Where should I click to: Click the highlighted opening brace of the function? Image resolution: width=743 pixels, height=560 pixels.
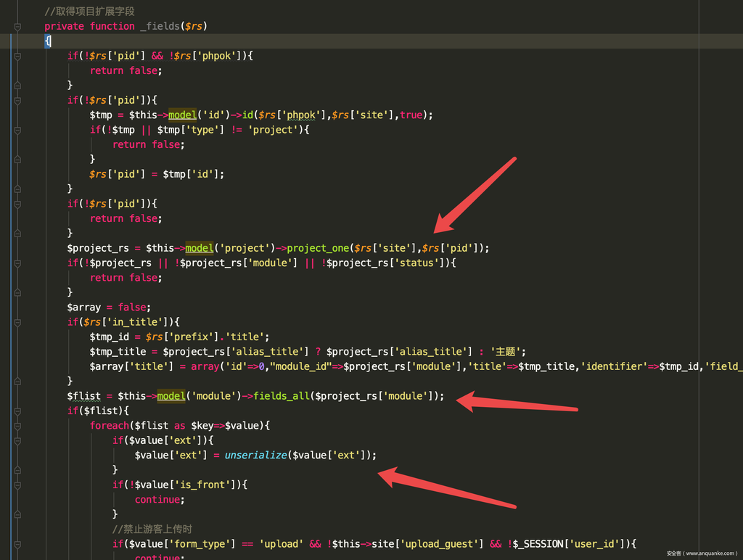tap(48, 41)
